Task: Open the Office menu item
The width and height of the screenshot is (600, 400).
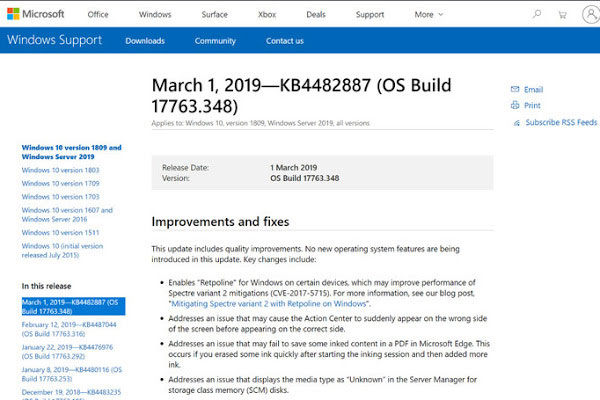Action: [98, 15]
